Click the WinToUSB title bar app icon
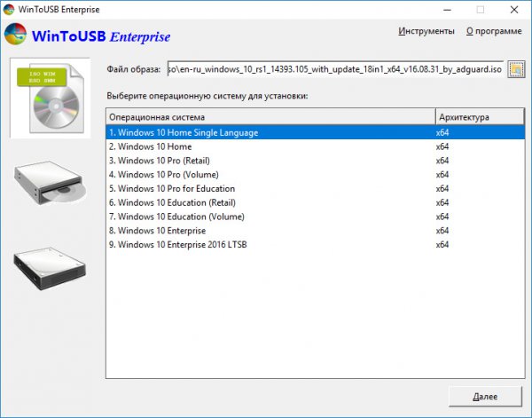The height and width of the screenshot is (418, 532). click(10, 10)
